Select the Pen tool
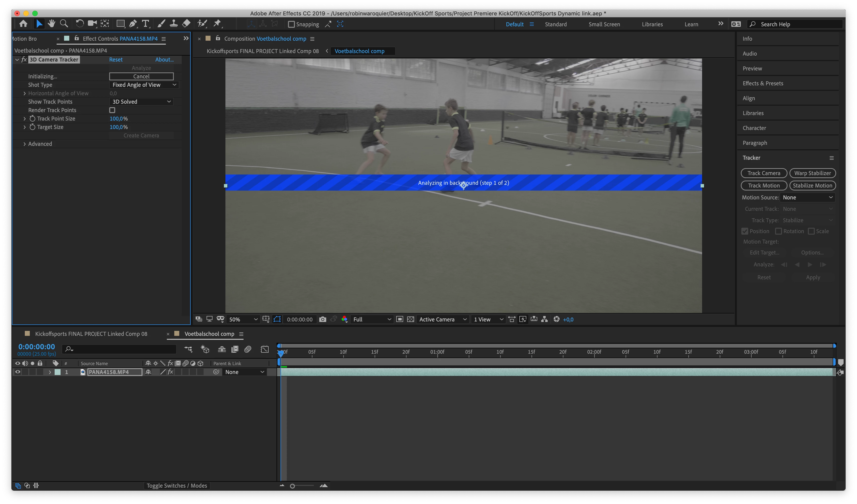This screenshot has width=857, height=504. pyautogui.click(x=133, y=24)
